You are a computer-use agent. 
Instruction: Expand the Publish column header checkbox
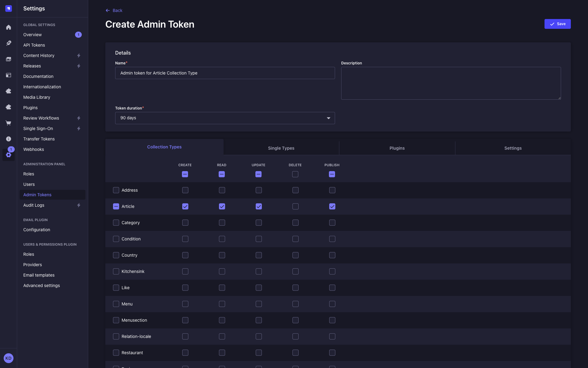tap(332, 174)
